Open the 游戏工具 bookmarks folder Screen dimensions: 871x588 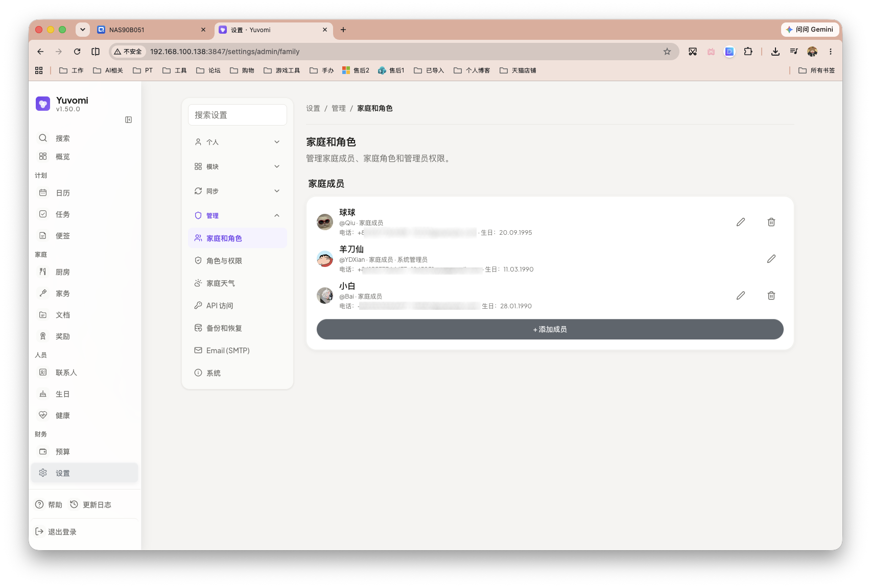[x=281, y=70]
